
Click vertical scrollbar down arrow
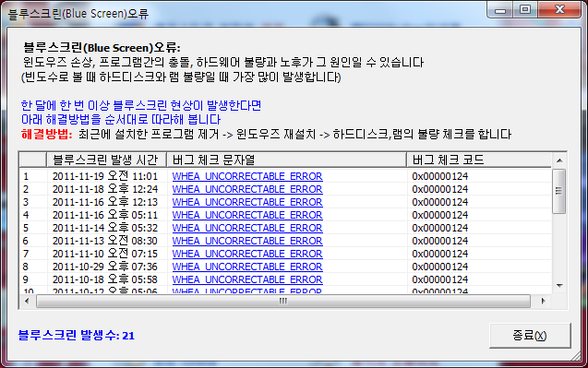click(559, 286)
